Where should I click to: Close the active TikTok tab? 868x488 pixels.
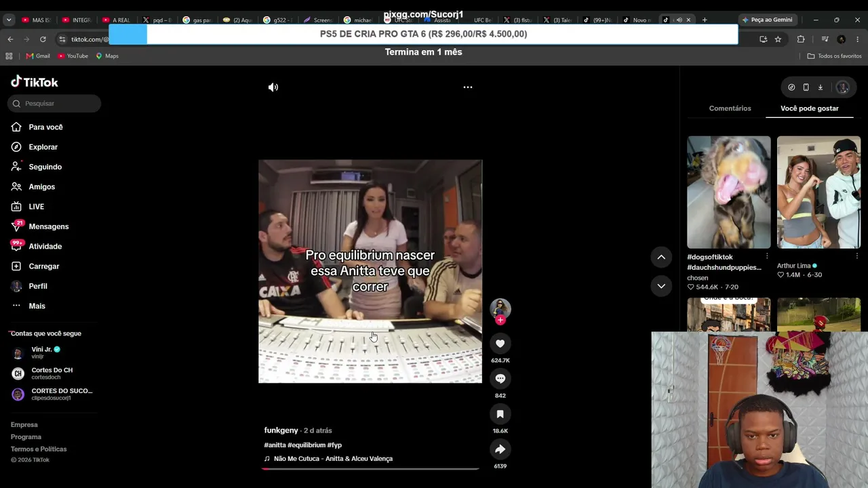point(688,20)
